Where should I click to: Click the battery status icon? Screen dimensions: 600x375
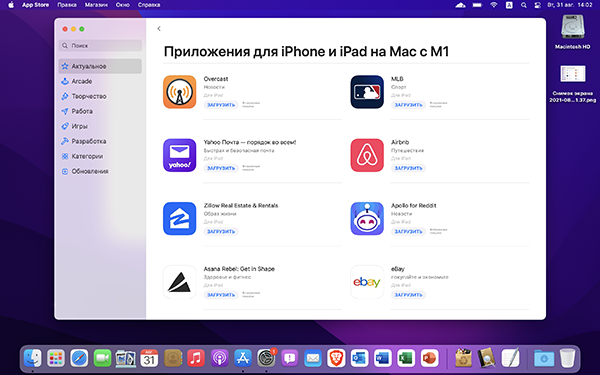477,5
